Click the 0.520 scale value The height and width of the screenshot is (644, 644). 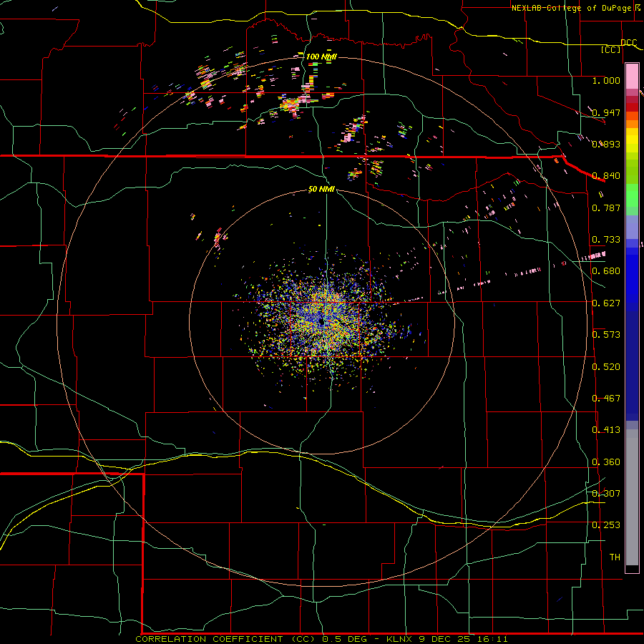pyautogui.click(x=606, y=367)
